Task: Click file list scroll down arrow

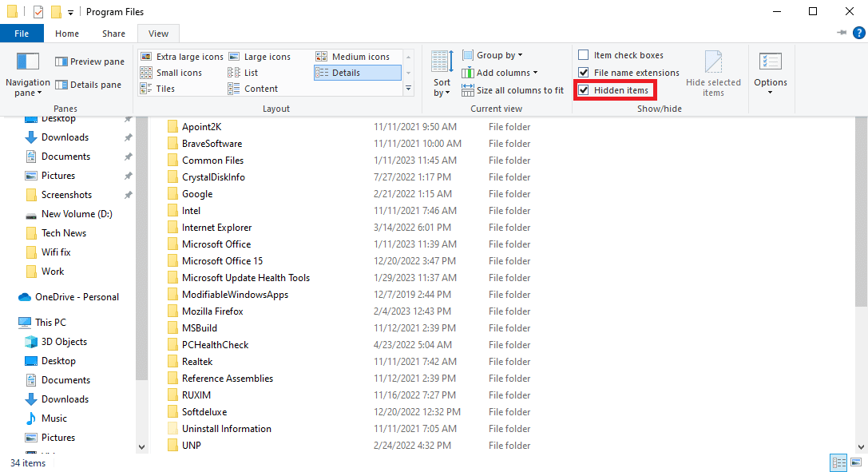Action: click(x=862, y=447)
